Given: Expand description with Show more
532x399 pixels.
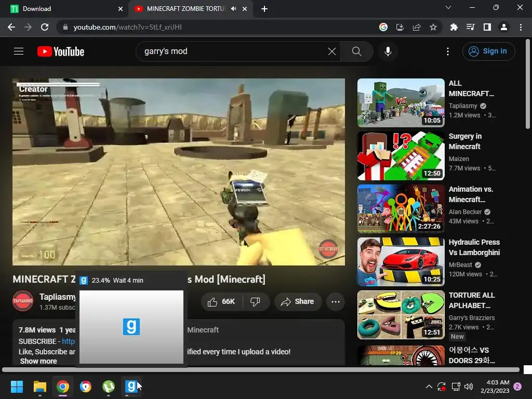Looking at the screenshot, I should click(x=38, y=361).
